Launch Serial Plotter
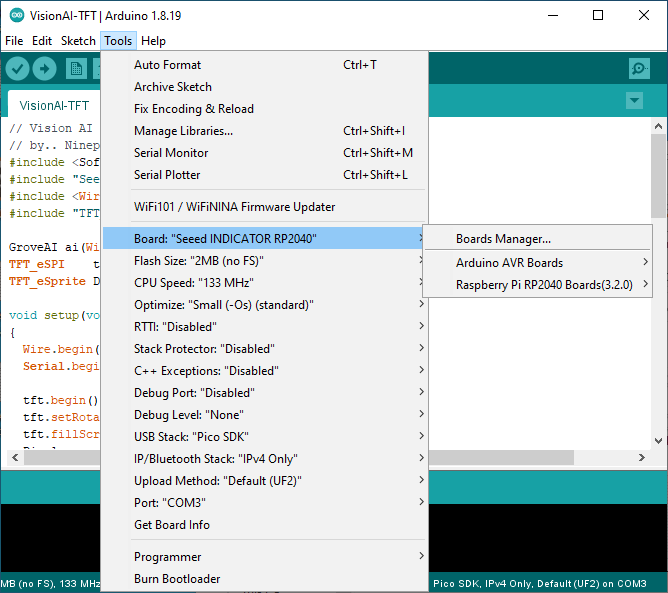This screenshot has height=593, width=668. [x=265, y=175]
